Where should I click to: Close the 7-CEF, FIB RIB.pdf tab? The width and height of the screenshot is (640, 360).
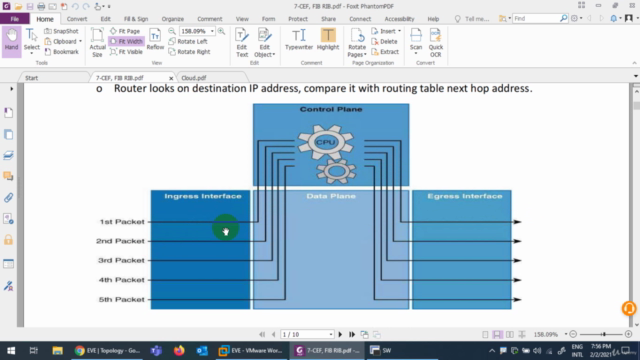(171, 78)
